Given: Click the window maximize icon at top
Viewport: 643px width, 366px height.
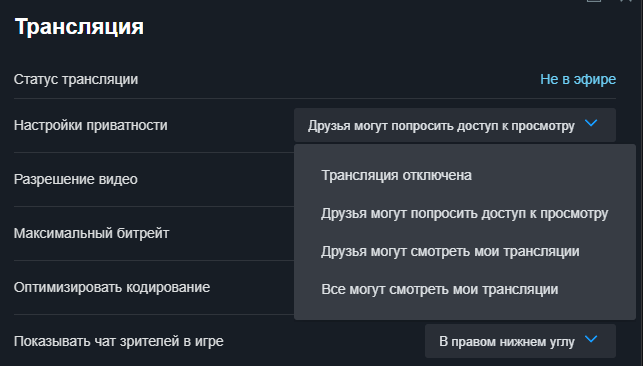Looking at the screenshot, I should [593, 1].
